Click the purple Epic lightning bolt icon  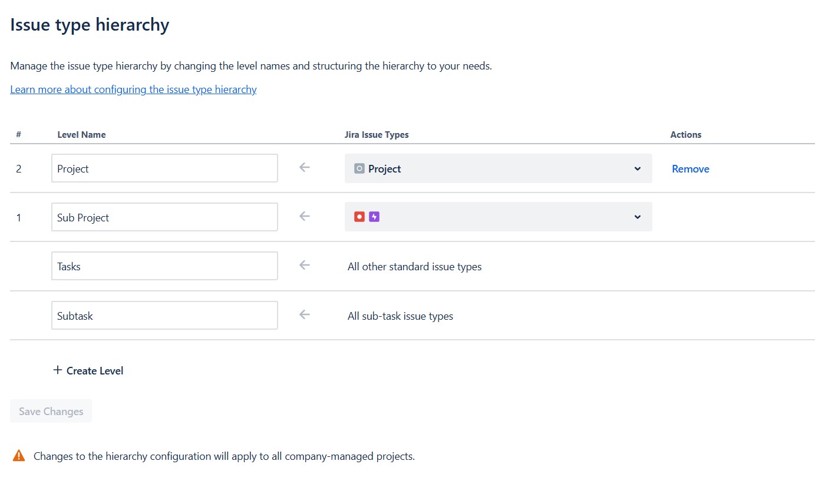(x=374, y=217)
